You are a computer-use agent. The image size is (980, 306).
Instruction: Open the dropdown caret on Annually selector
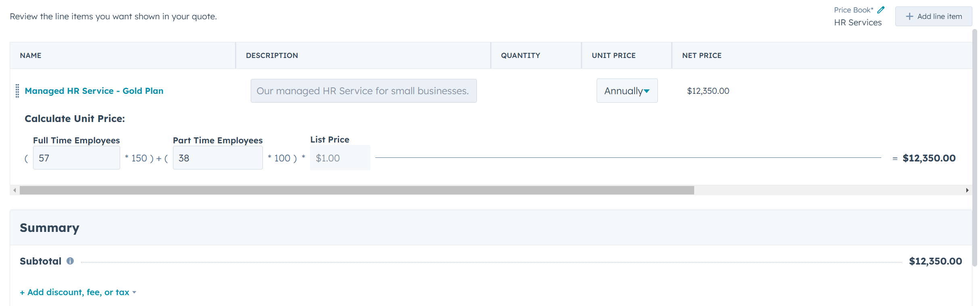point(647,91)
